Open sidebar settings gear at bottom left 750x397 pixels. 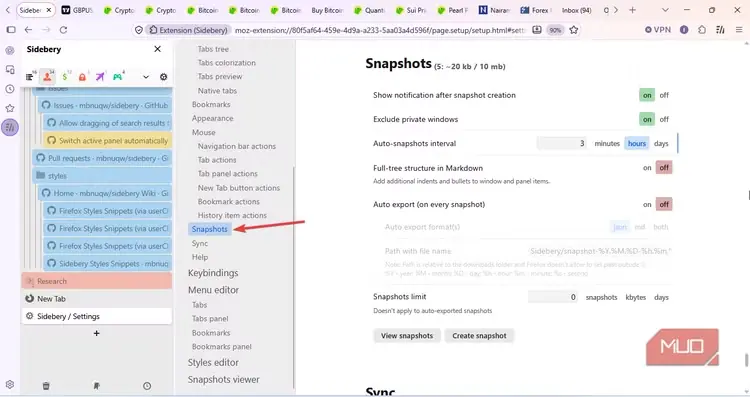[10, 384]
